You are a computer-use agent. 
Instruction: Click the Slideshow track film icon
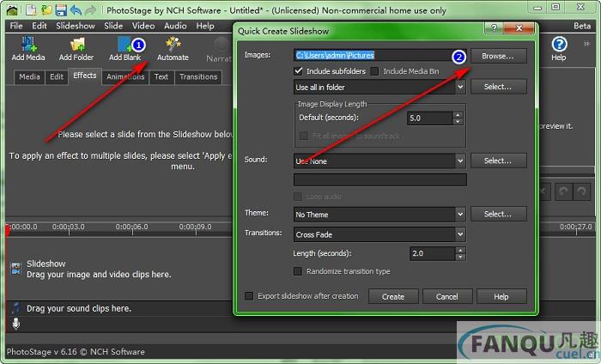15,269
